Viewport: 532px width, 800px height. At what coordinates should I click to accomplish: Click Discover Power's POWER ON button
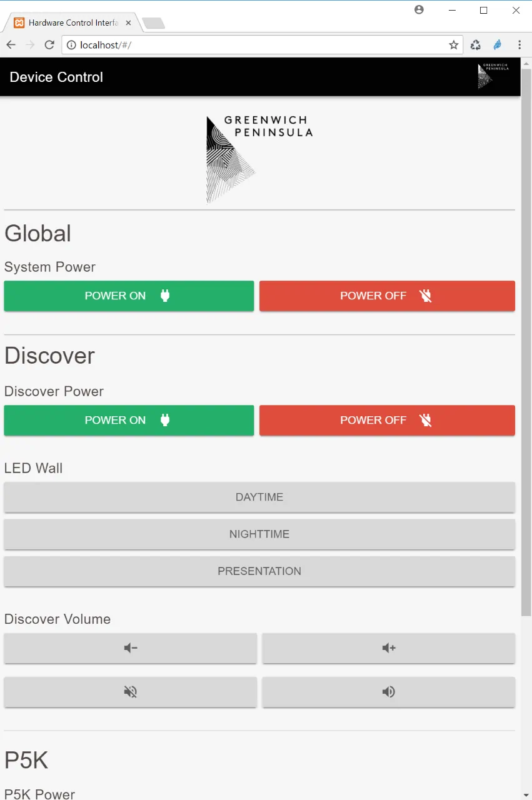tap(129, 420)
